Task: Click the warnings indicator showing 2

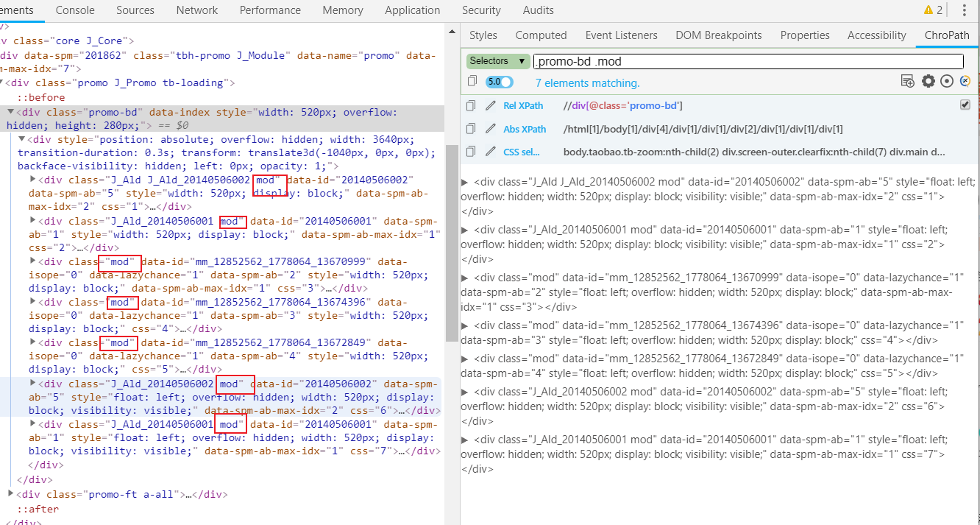Action: [x=933, y=10]
